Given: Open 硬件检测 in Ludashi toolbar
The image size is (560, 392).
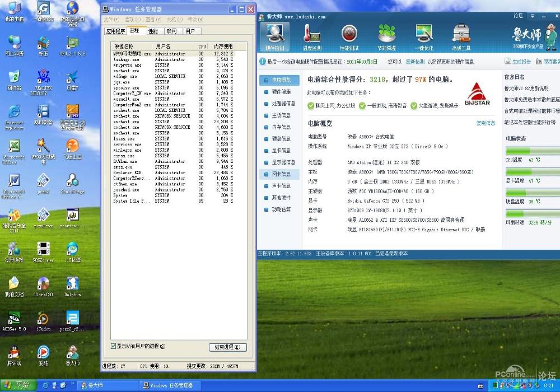Looking at the screenshot, I should click(x=274, y=37).
